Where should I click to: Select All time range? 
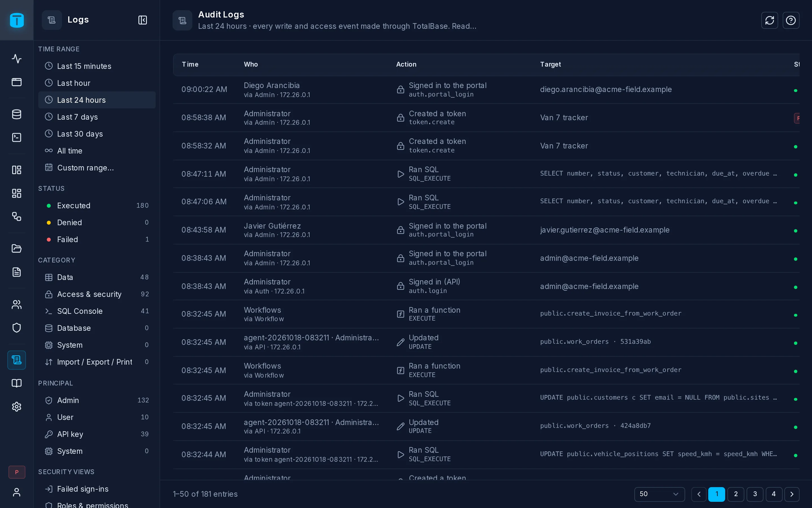pos(97,150)
